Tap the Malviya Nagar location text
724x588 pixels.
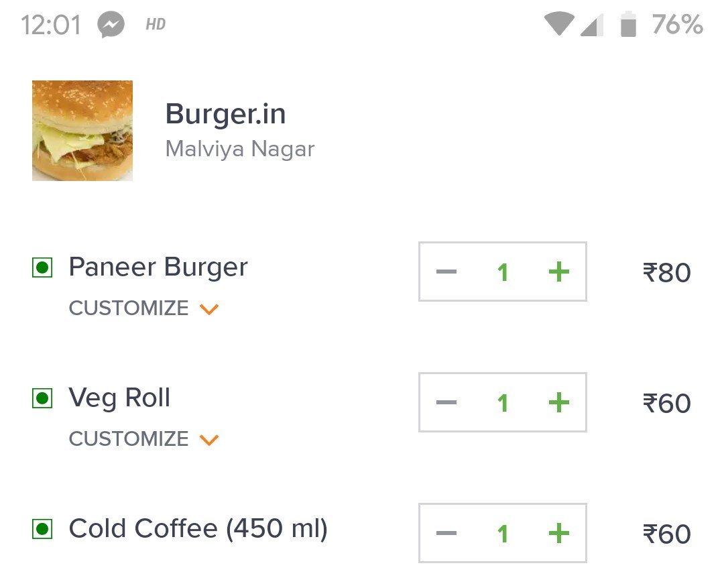(x=239, y=150)
